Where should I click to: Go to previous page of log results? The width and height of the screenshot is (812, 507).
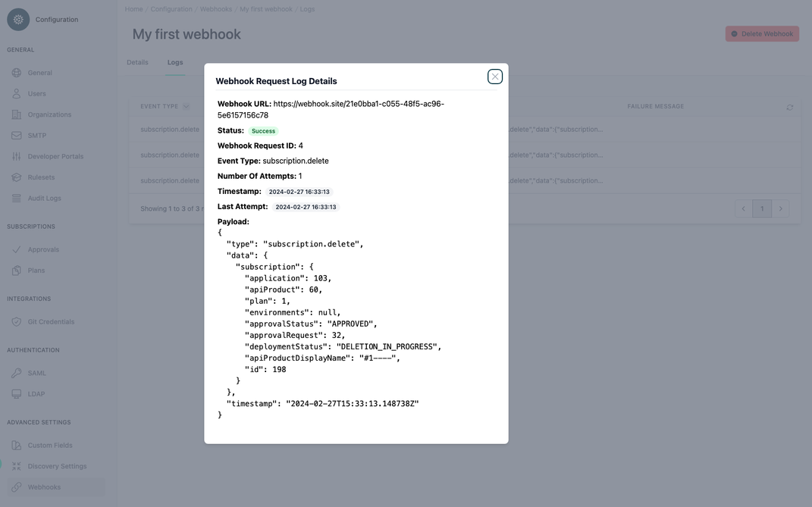coord(741,206)
